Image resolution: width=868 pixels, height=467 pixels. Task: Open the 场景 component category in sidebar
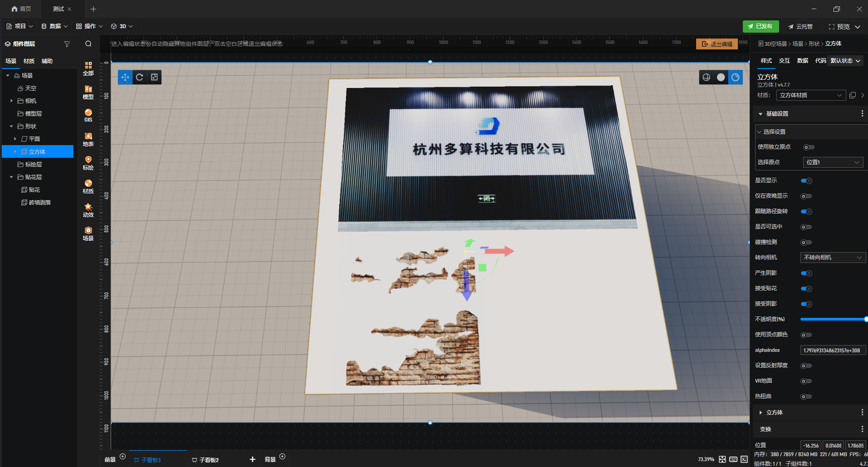click(x=88, y=233)
